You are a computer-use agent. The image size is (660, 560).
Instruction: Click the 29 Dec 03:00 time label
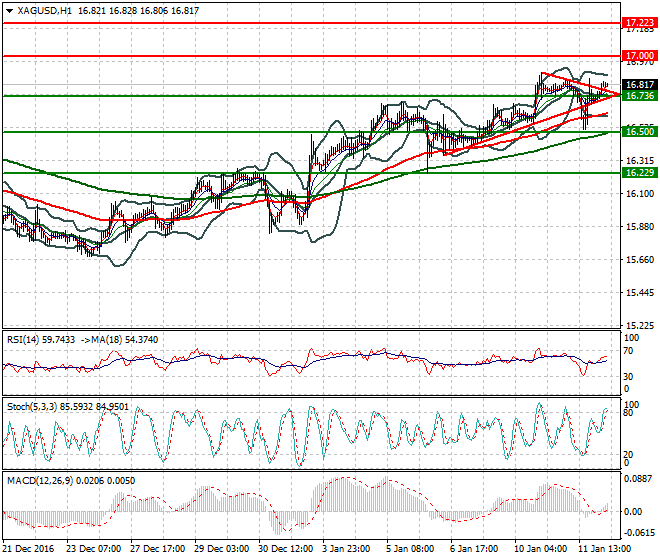pos(221,549)
